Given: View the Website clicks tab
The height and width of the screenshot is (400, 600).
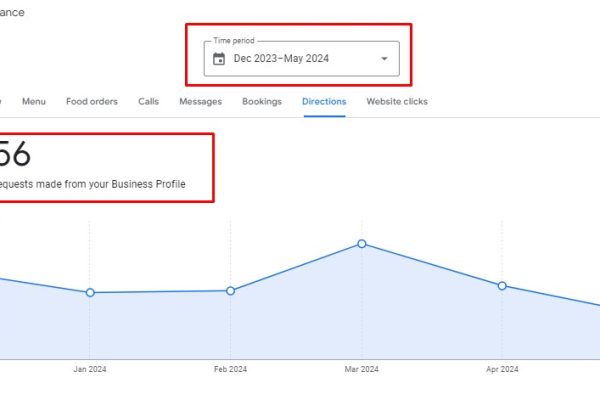Looking at the screenshot, I should click(397, 101).
